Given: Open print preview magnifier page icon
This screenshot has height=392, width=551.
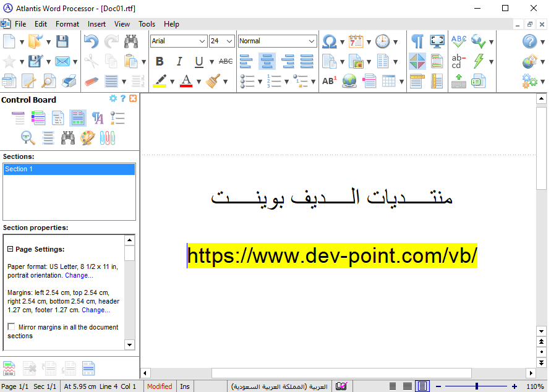Looking at the screenshot, I should [x=48, y=81].
